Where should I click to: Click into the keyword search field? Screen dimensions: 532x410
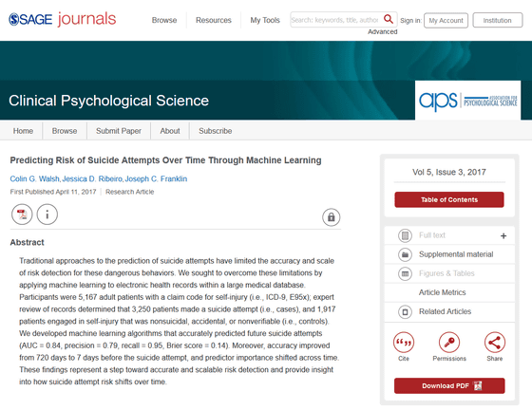[335, 20]
